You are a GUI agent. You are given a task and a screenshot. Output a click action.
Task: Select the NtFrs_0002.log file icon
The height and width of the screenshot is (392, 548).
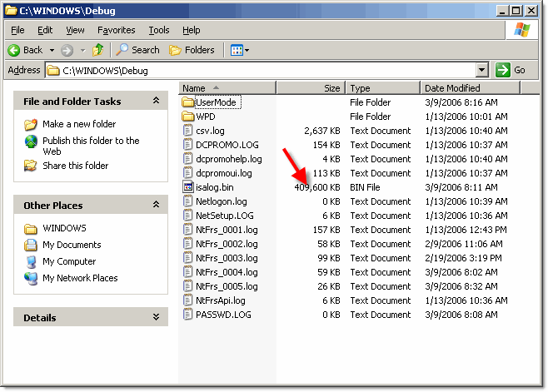coord(187,244)
